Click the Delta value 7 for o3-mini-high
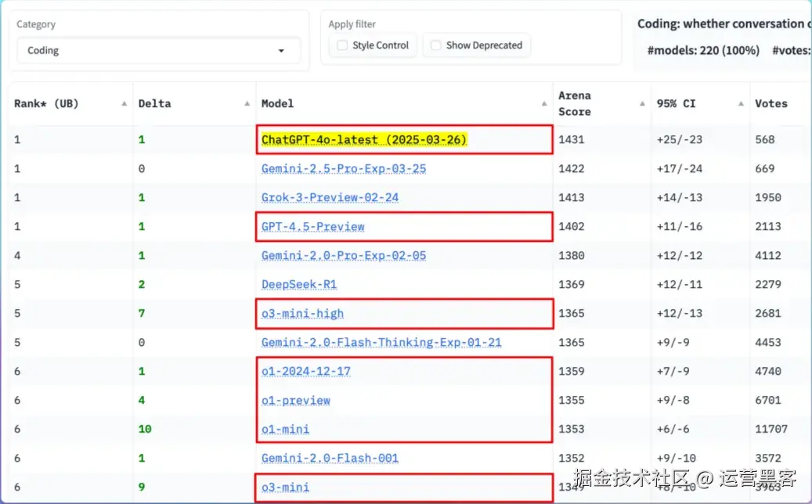The image size is (812, 504). pyautogui.click(x=142, y=314)
